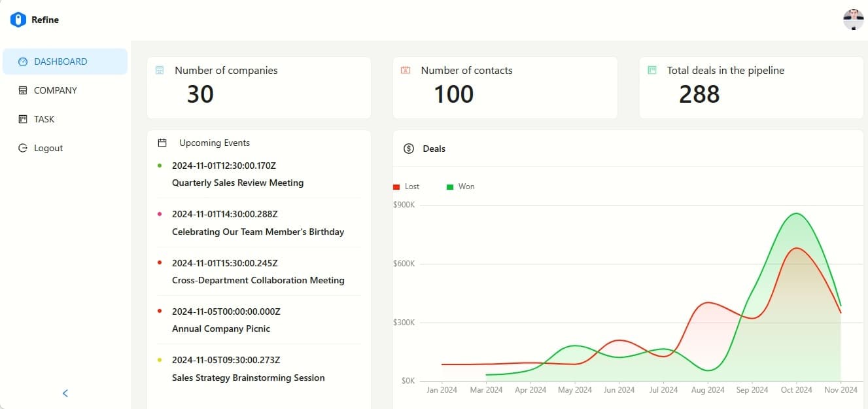Click yellow dot beside Sales Strategy Brainstorming
The width and height of the screenshot is (868, 409).
160,360
